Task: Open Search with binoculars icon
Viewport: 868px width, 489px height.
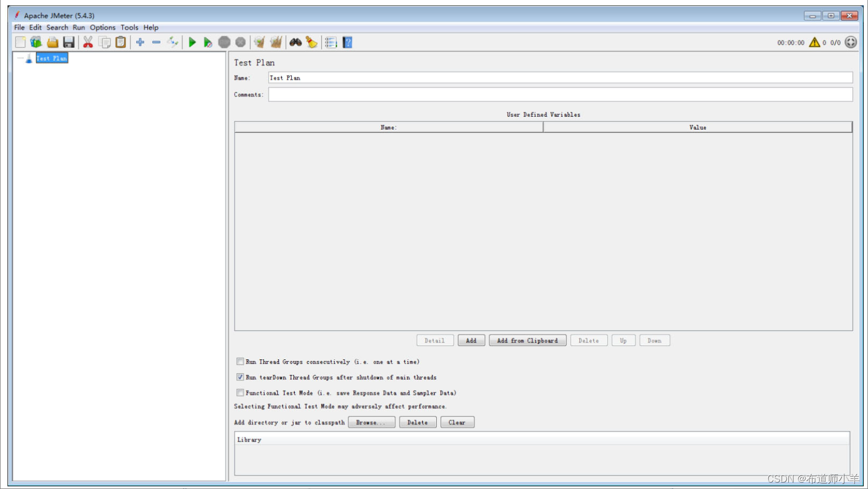Action: tap(295, 42)
